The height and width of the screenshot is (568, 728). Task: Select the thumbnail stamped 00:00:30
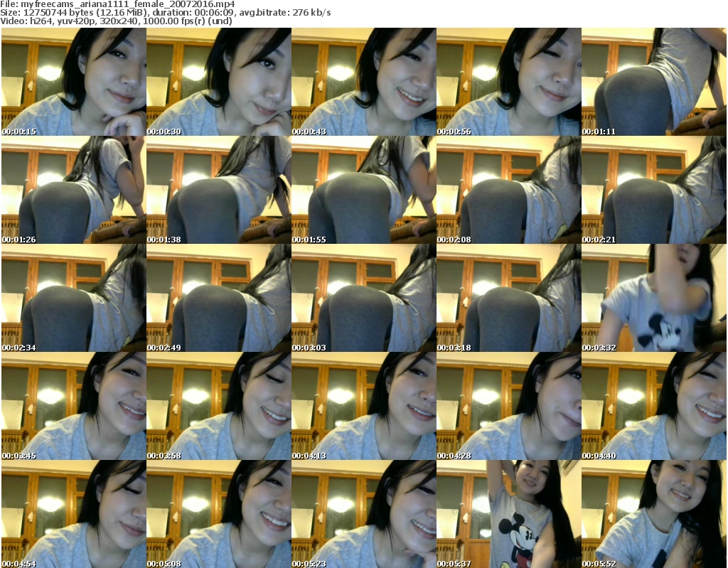click(219, 82)
